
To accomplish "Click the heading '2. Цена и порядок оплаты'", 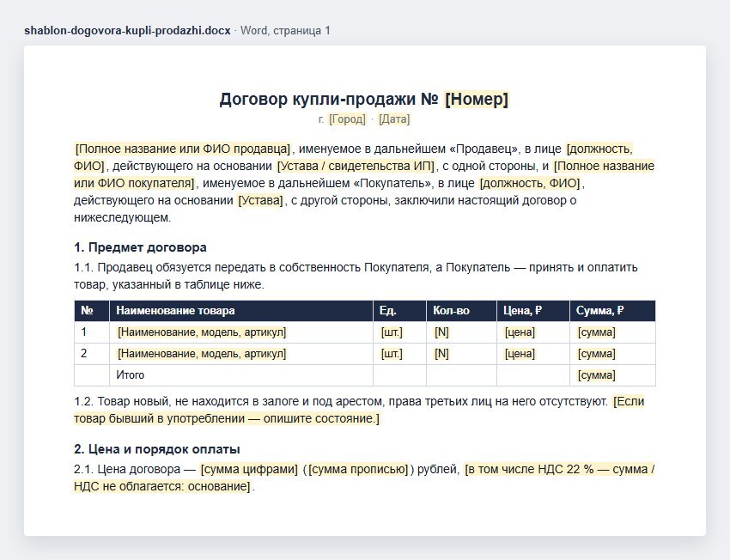I will tap(157, 449).
